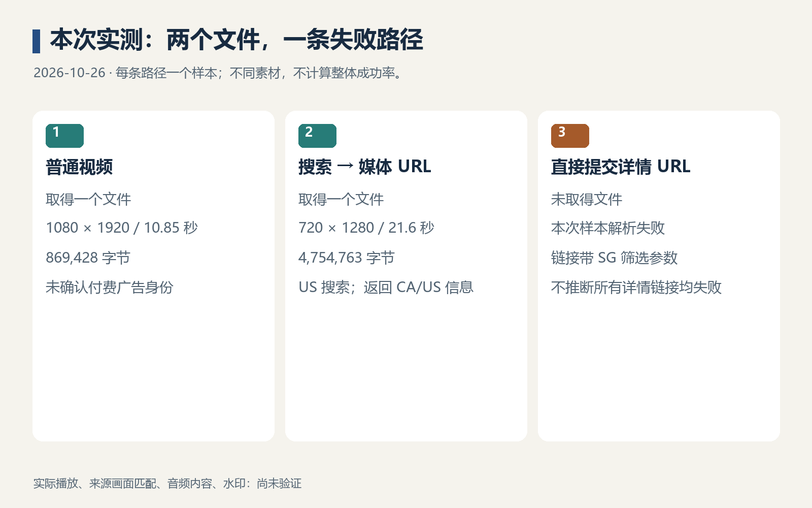
Task: Click 取得一个文件 in the 普通视频 card
Action: [88, 199]
